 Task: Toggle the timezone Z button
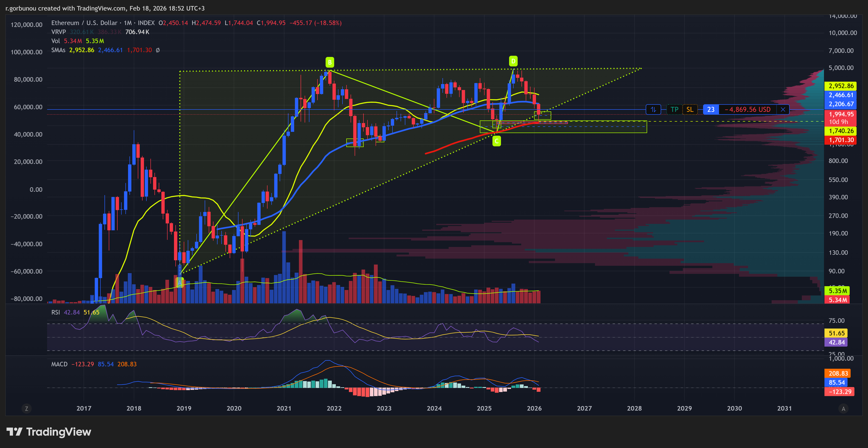[x=27, y=409]
